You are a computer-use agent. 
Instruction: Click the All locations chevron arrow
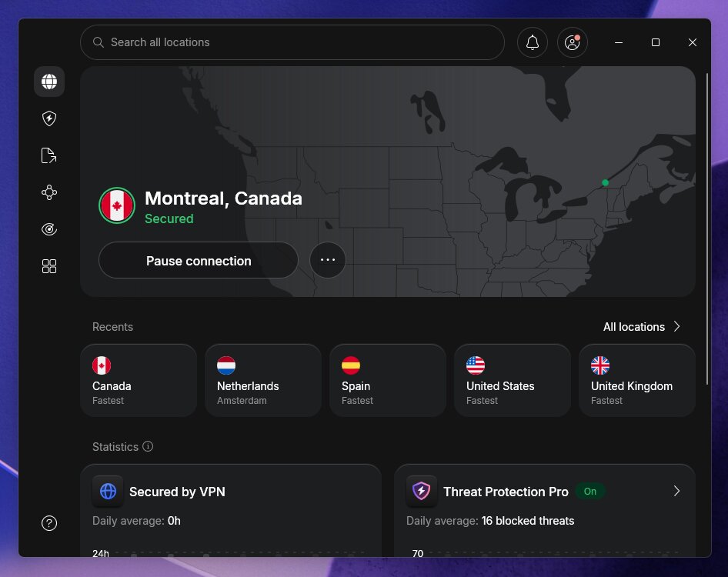click(677, 326)
